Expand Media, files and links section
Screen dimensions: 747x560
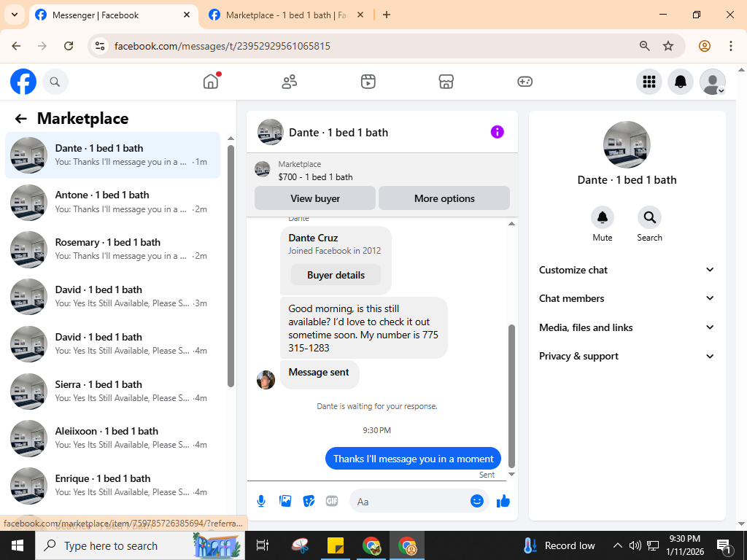click(x=627, y=327)
